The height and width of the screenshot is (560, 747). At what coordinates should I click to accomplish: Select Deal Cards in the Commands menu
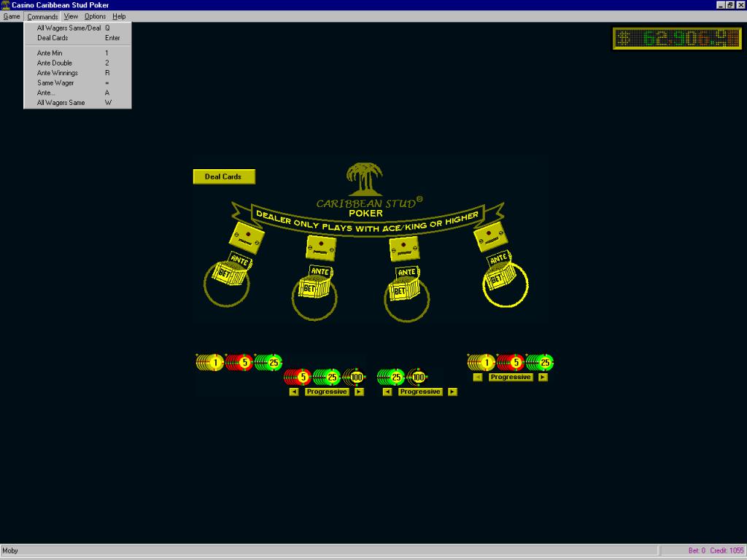pos(77,38)
